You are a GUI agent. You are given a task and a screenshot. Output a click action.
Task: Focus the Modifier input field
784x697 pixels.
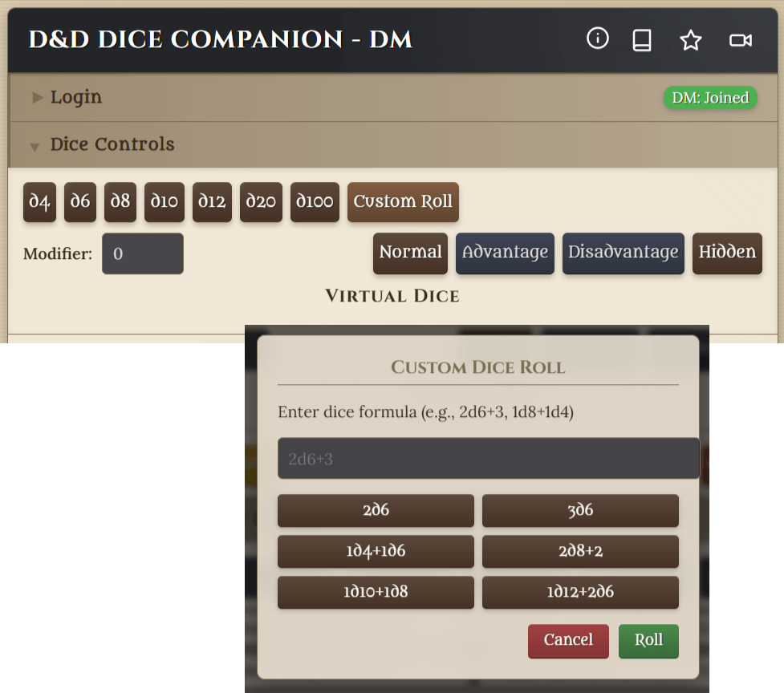tap(143, 253)
